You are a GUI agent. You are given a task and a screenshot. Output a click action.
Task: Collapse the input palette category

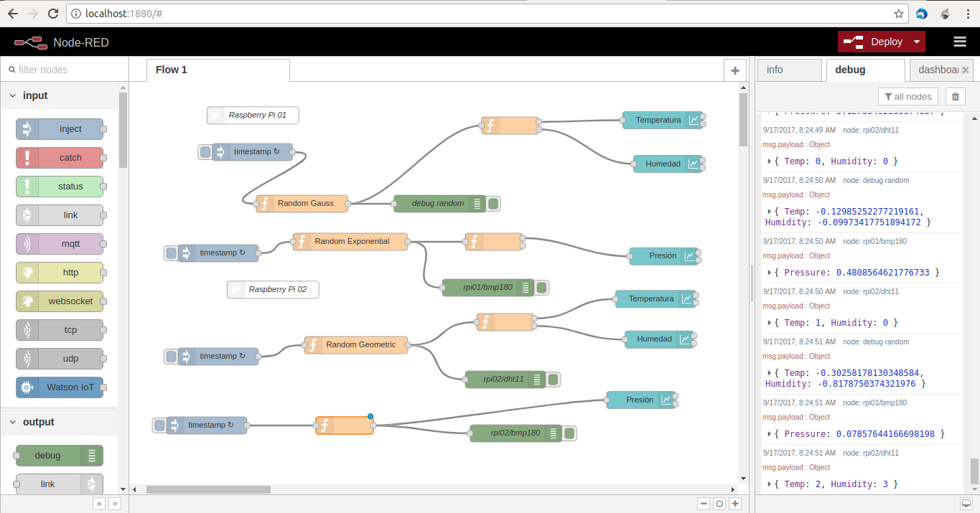coord(13,95)
